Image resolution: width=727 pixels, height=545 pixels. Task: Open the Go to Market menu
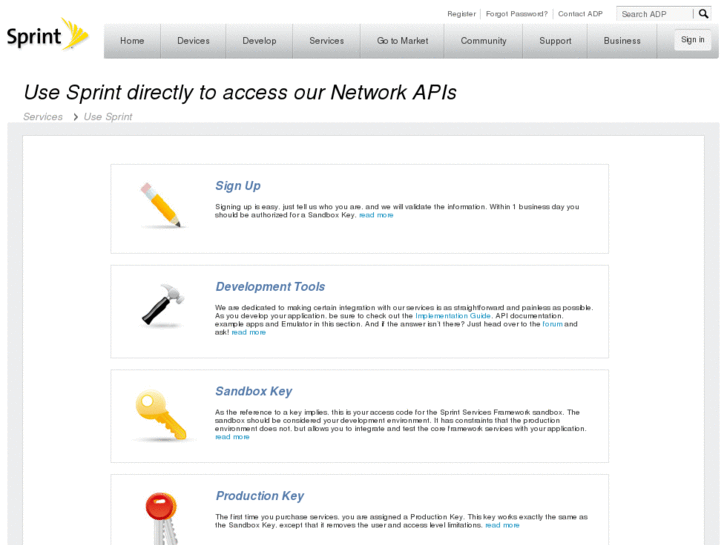pos(402,41)
